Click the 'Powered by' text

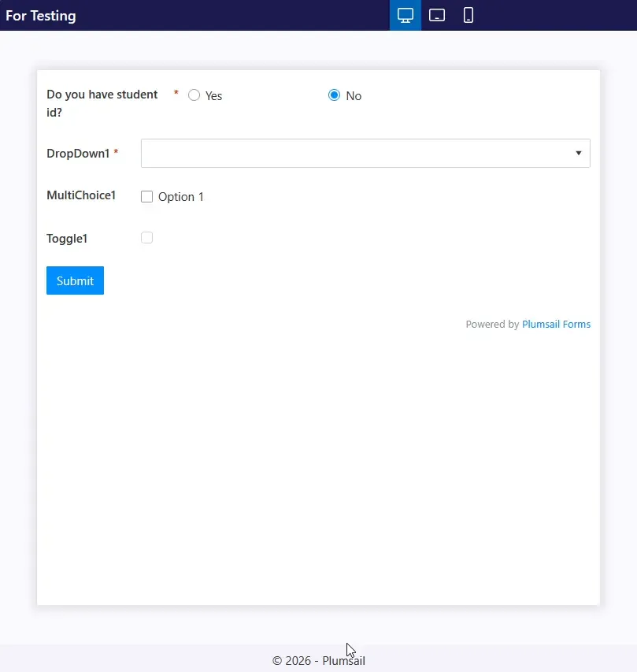(x=492, y=324)
